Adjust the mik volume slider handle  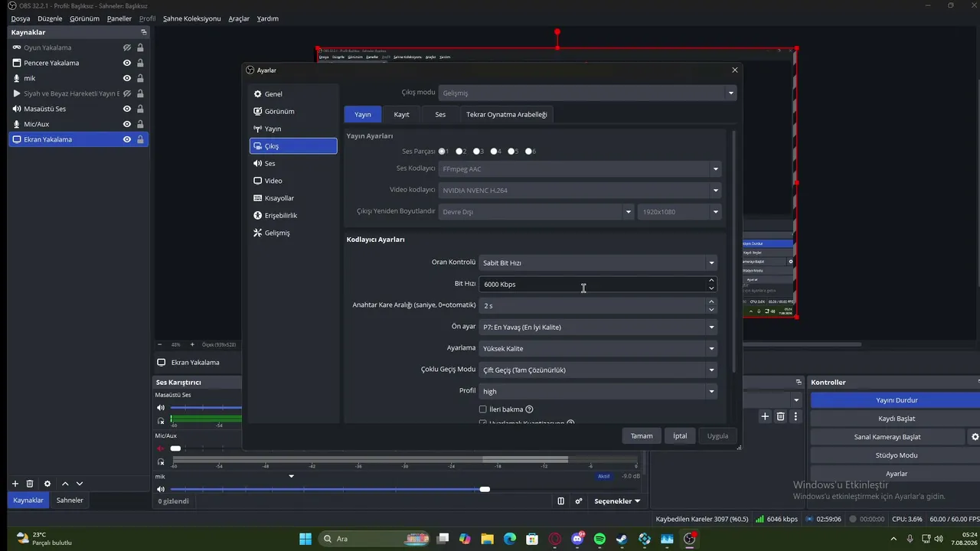(485, 489)
